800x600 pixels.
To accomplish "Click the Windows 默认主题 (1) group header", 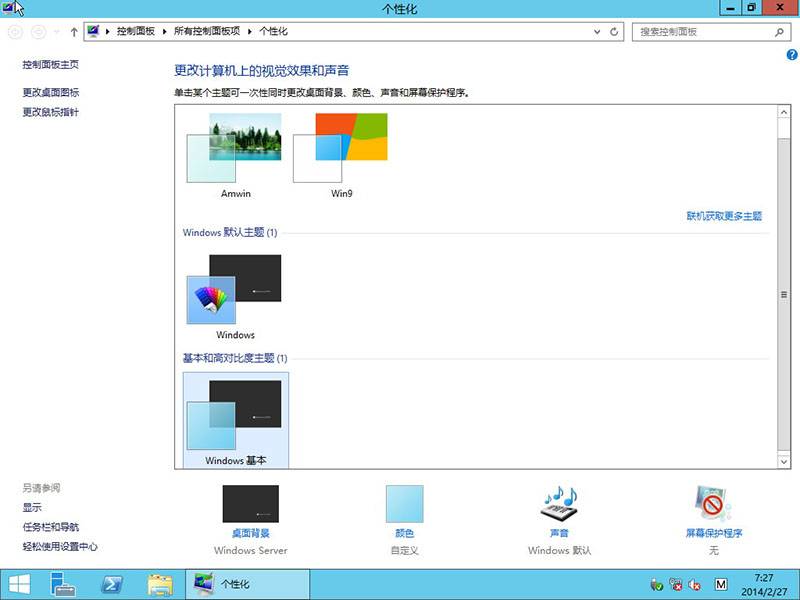I will (230, 232).
